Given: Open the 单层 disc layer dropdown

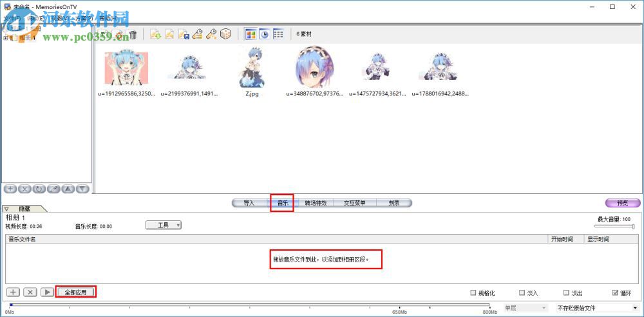Looking at the screenshot, I should (526, 307).
